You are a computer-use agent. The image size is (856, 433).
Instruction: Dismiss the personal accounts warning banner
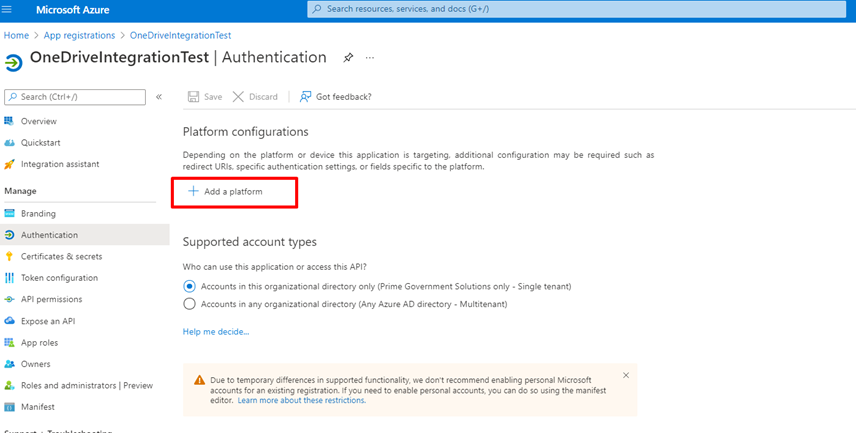point(626,375)
